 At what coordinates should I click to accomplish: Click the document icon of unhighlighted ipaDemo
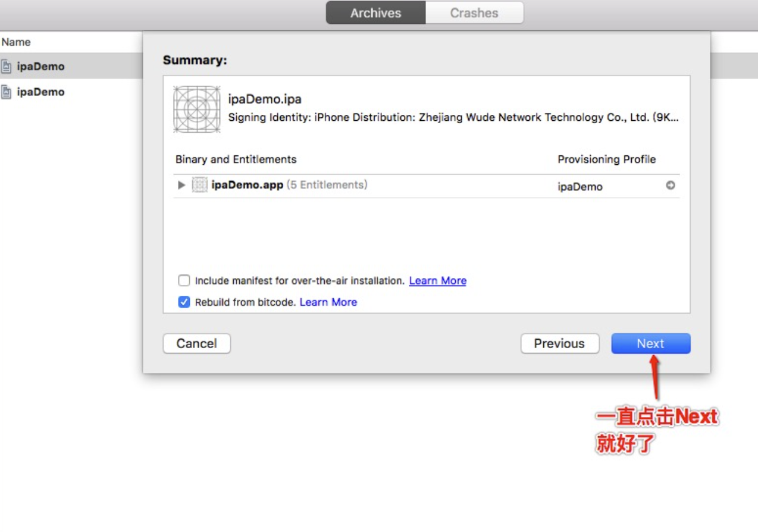[6, 92]
